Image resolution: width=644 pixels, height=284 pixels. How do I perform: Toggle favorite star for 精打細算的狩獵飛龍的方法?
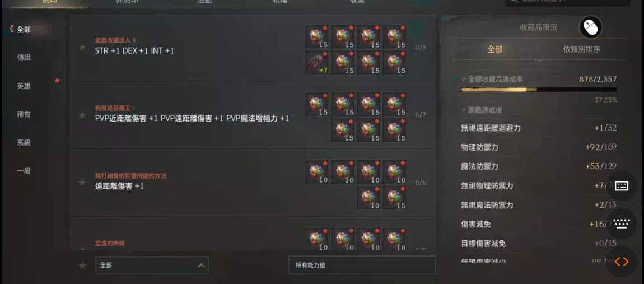point(82,182)
